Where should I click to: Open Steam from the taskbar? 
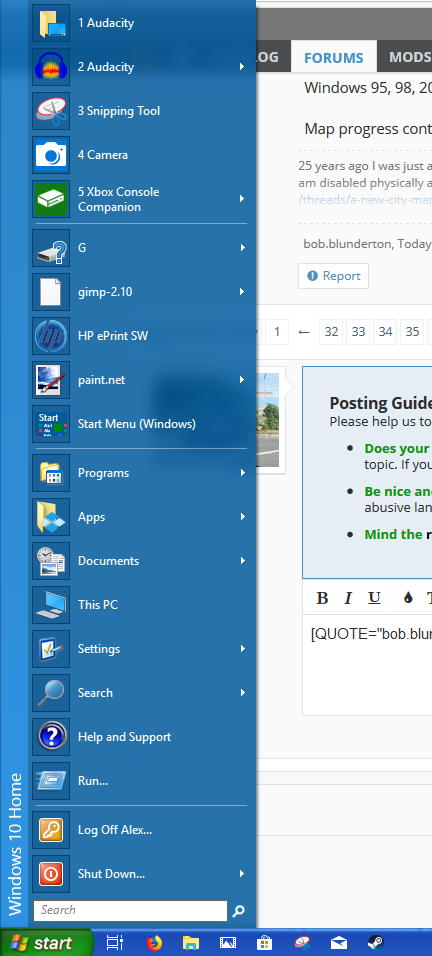376,943
